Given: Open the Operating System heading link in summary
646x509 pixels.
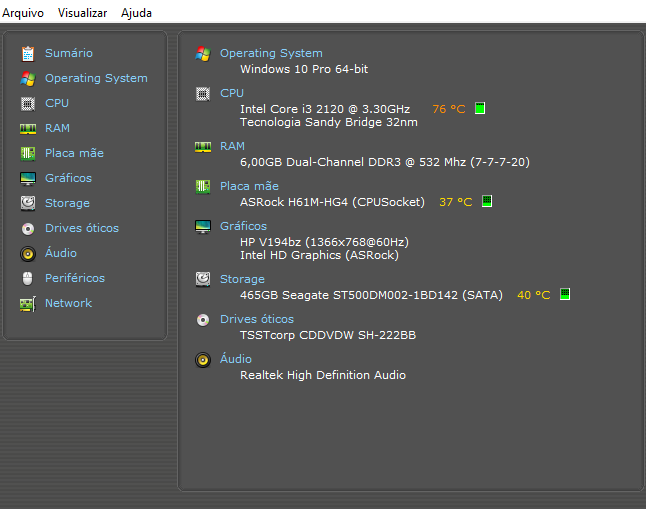Looking at the screenshot, I should point(271,53).
